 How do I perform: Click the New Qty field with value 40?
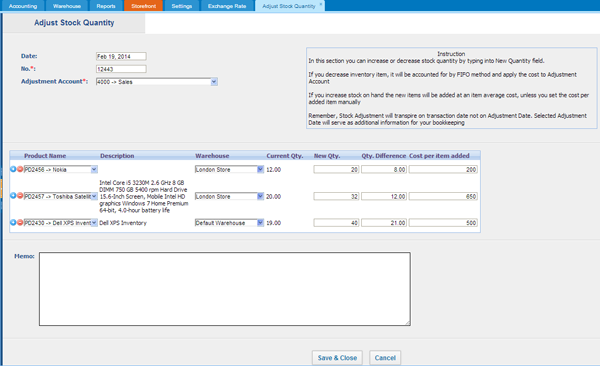[x=336, y=223]
